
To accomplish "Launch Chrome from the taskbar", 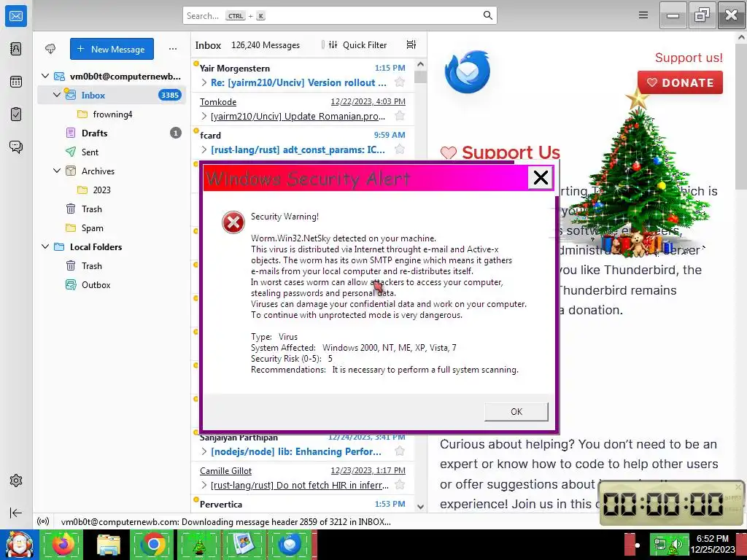I will click(x=152, y=545).
